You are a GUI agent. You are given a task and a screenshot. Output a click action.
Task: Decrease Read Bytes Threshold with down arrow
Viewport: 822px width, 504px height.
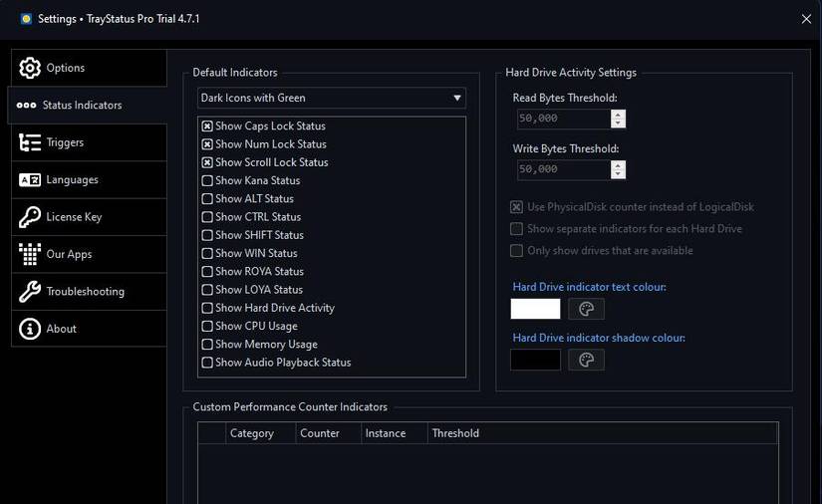pos(618,124)
